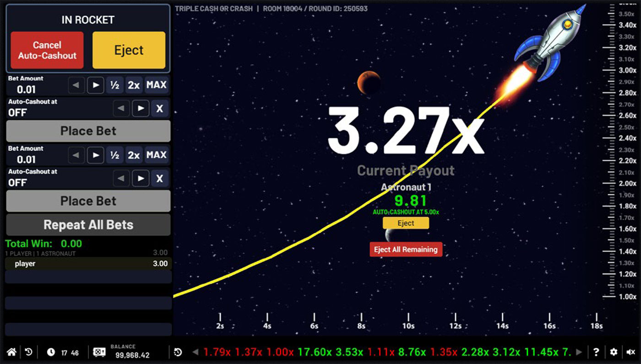641x364 pixels.
Task: Halve upper bet with ½ button
Action: [x=114, y=85]
